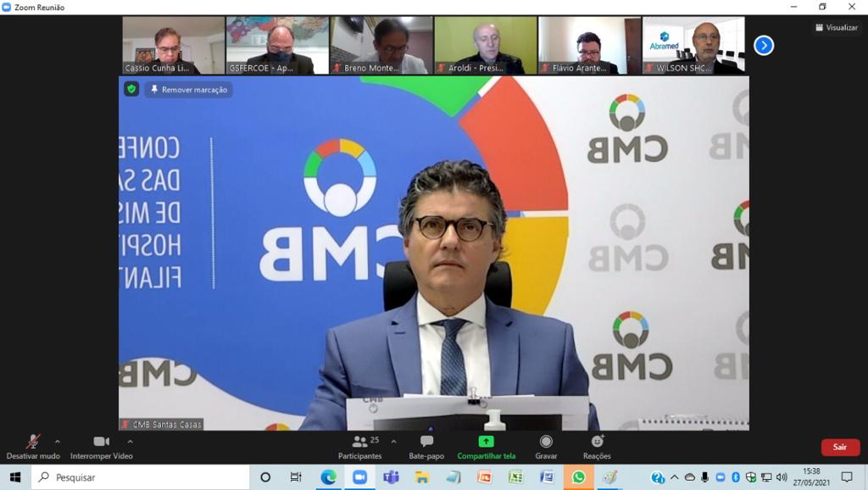Expand participants options arrow beside Participantes
The height and width of the screenshot is (490, 868).
393,442
